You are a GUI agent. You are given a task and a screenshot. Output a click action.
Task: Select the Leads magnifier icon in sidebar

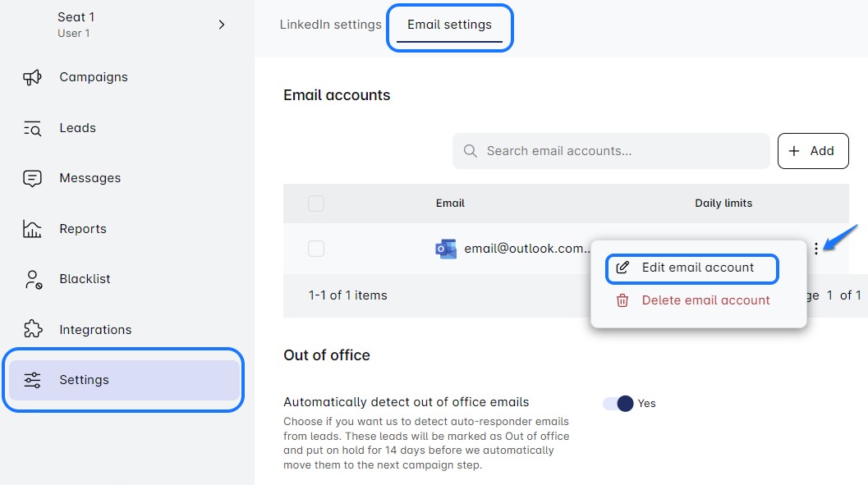click(33, 127)
